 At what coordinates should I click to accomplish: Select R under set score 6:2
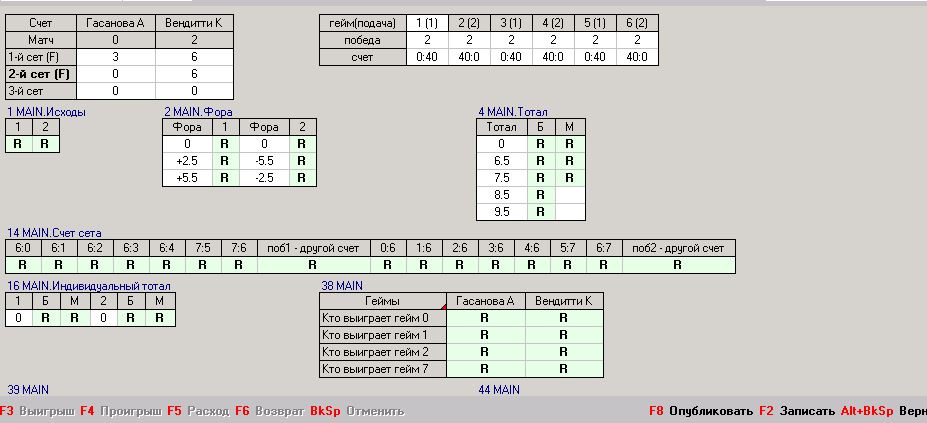click(95, 265)
